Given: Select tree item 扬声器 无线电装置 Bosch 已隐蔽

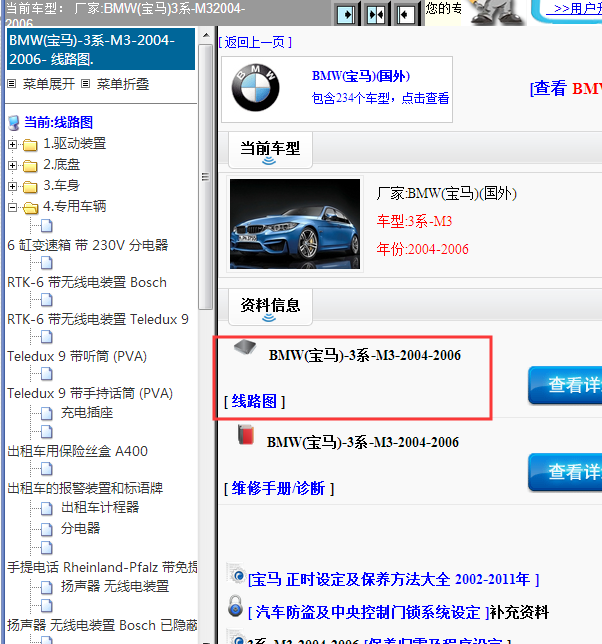Looking at the screenshot, I should pyautogui.click(x=102, y=625).
